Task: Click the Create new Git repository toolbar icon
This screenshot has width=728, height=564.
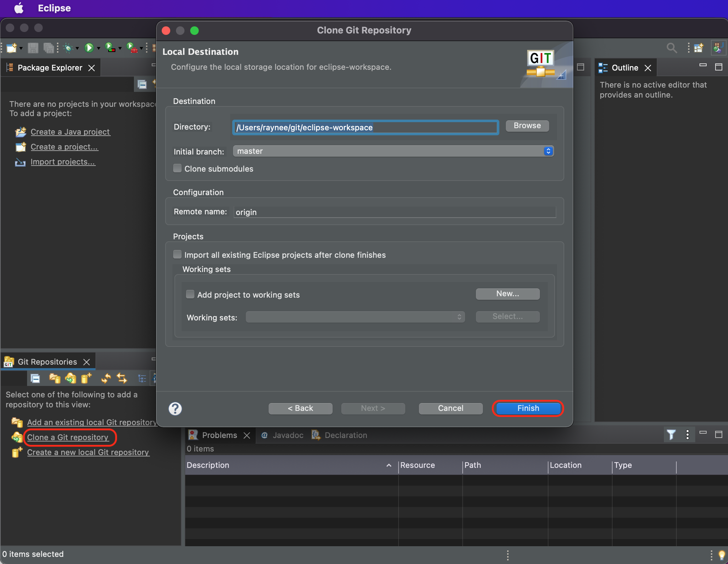Action: 86,378
